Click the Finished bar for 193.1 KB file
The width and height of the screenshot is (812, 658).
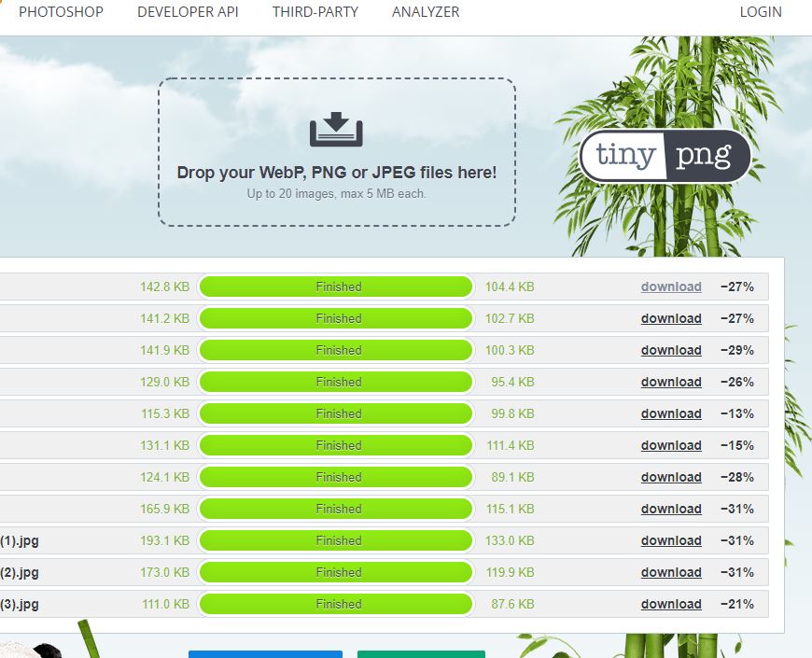pos(336,540)
